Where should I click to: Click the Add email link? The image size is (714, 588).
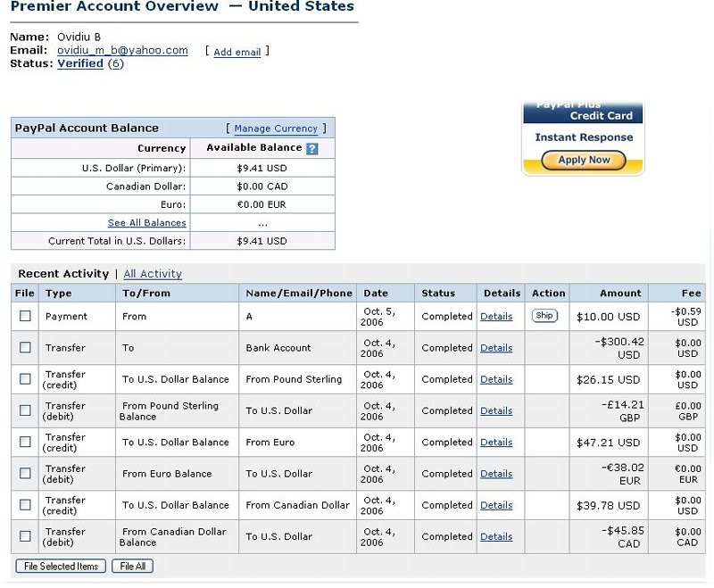(x=237, y=52)
